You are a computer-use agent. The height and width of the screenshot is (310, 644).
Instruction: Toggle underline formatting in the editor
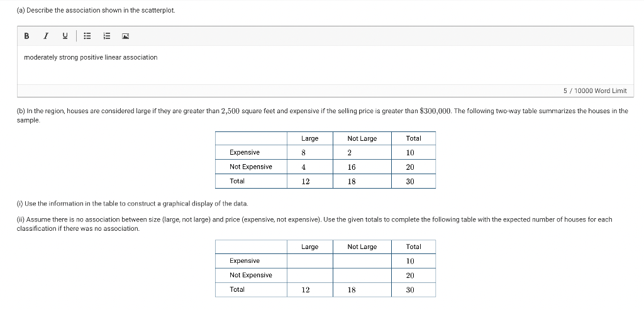[x=65, y=36]
